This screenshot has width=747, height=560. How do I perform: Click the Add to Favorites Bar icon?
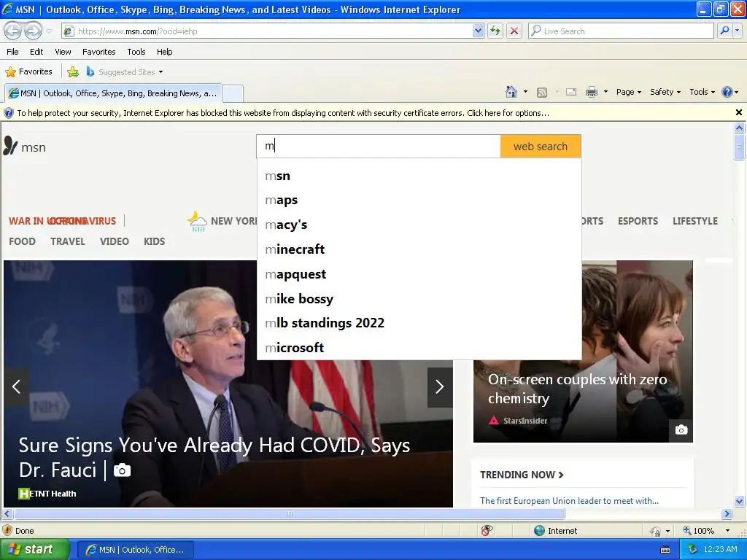click(73, 72)
